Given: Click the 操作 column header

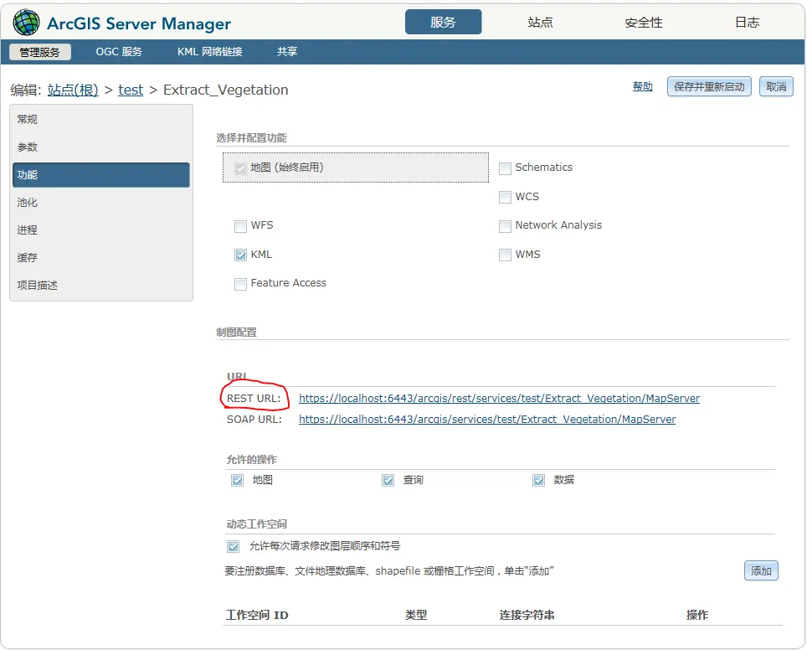Looking at the screenshot, I should pyautogui.click(x=697, y=616).
